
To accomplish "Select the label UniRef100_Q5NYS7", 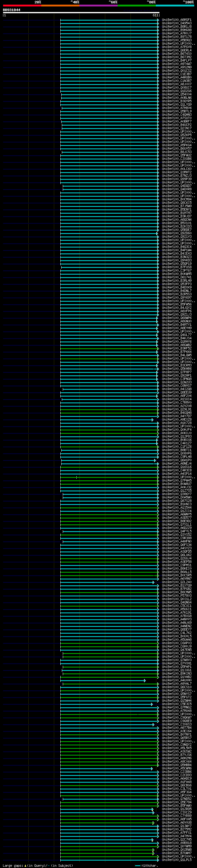I will 176,694.
